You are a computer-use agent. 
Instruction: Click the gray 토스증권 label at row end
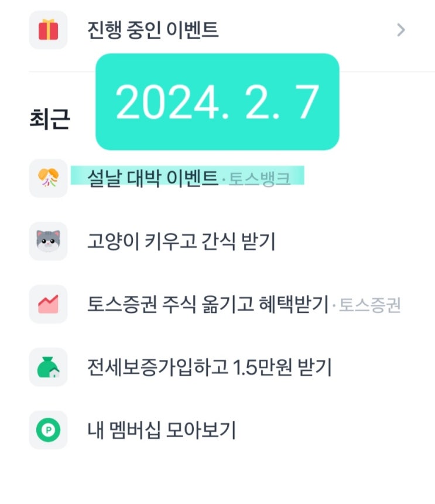(x=371, y=305)
